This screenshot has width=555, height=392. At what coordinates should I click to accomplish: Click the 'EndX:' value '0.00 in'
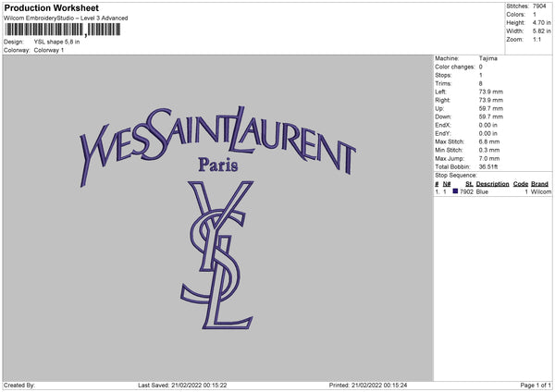(x=488, y=125)
